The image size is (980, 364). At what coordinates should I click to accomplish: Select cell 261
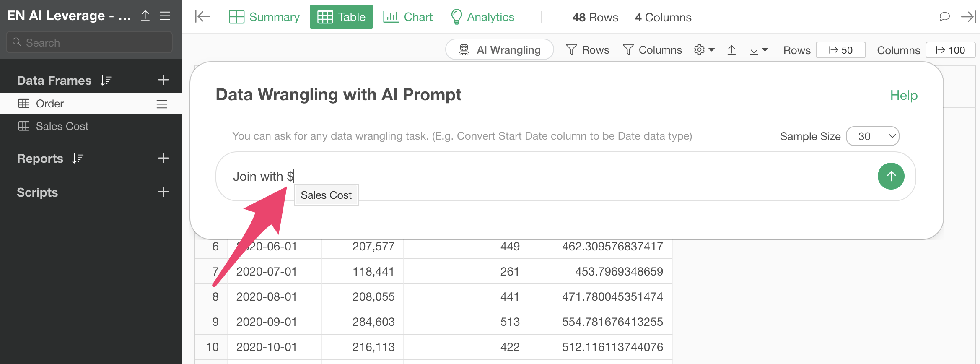pos(466,271)
